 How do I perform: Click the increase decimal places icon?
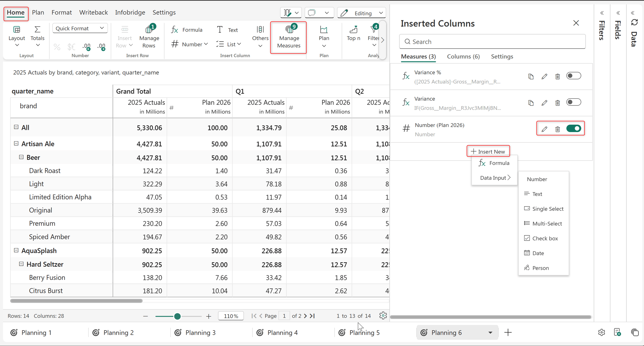[x=87, y=47]
